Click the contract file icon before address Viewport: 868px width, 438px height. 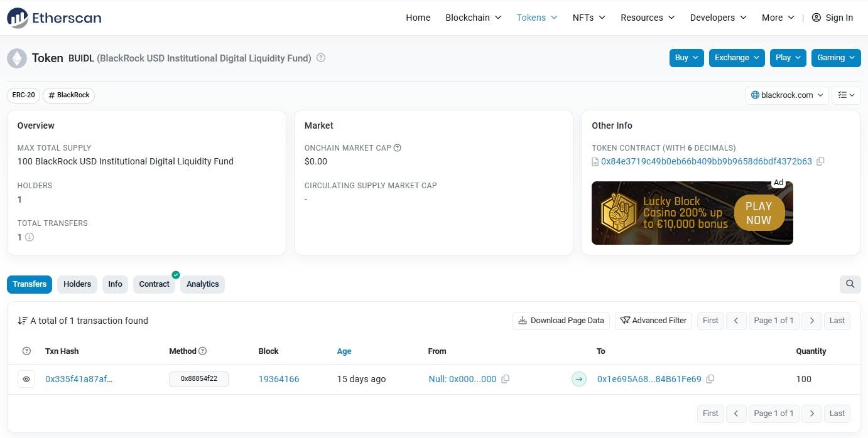595,162
